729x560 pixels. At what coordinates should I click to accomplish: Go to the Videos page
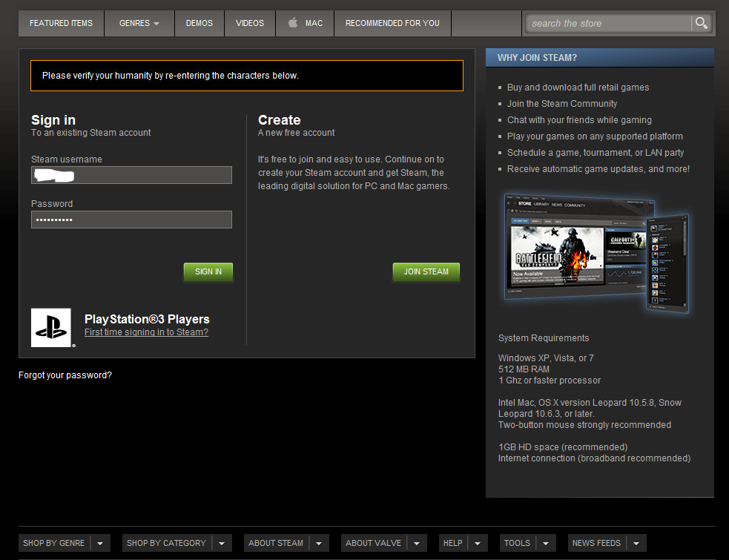250,23
